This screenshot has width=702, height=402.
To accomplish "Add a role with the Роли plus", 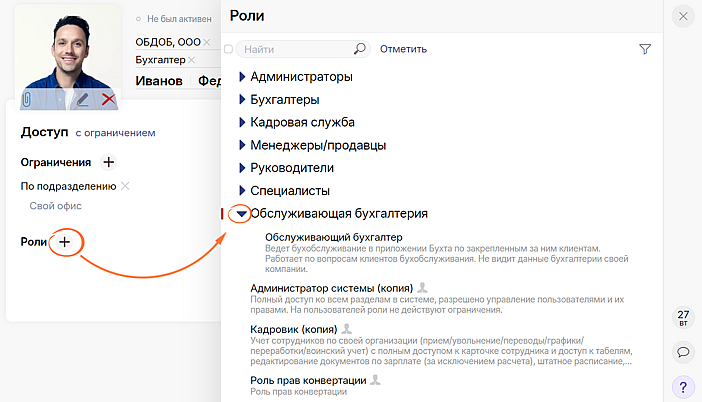I will [x=64, y=242].
